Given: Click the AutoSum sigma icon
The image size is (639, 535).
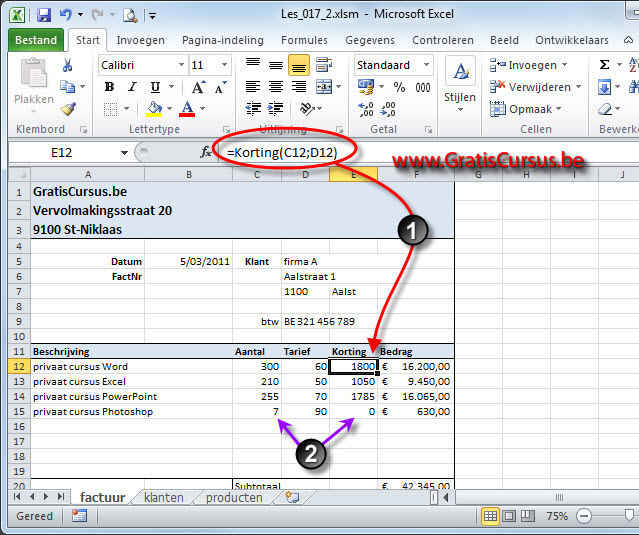Looking at the screenshot, I should 605,64.
